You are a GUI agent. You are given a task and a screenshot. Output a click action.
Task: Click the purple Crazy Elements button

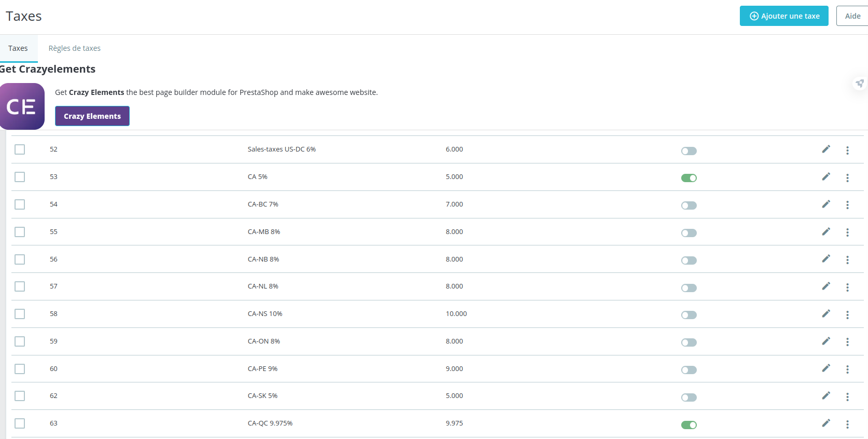(x=92, y=116)
